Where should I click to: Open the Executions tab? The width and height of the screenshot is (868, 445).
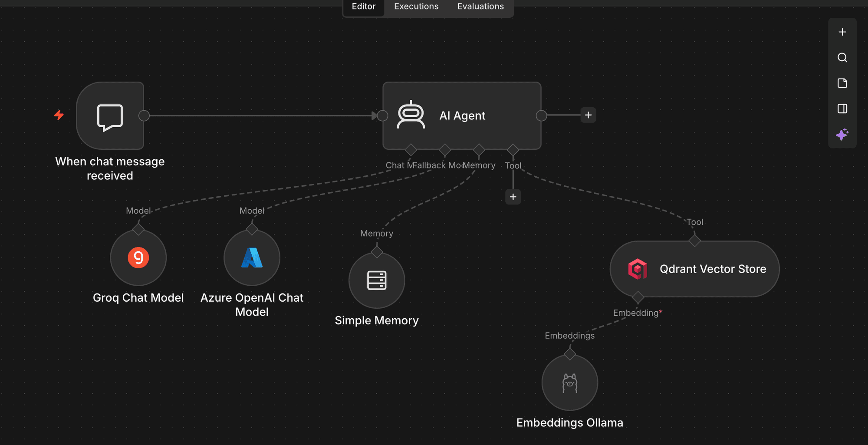(416, 7)
